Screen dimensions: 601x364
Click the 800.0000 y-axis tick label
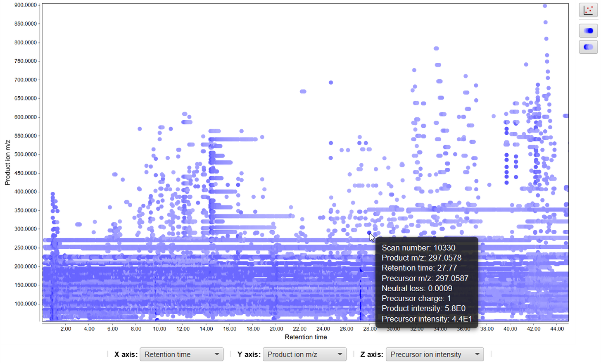(26, 42)
